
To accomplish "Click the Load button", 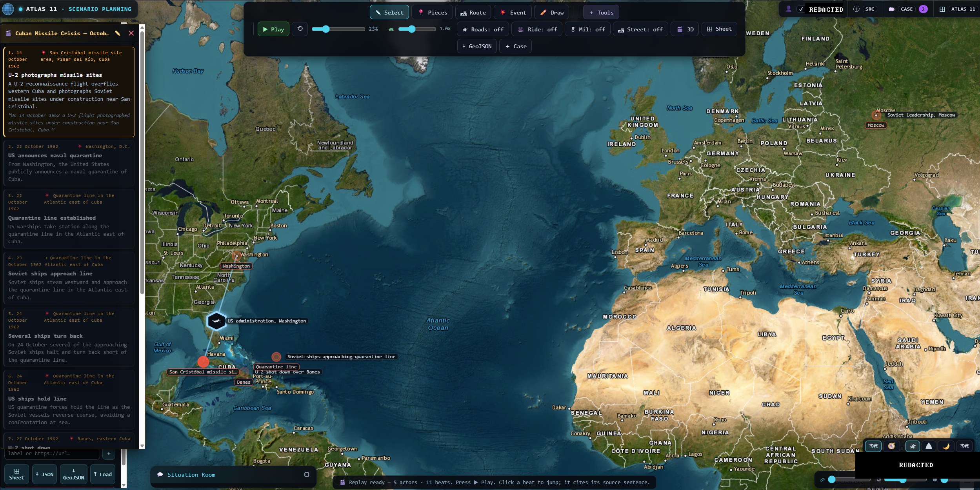I will coord(103,474).
